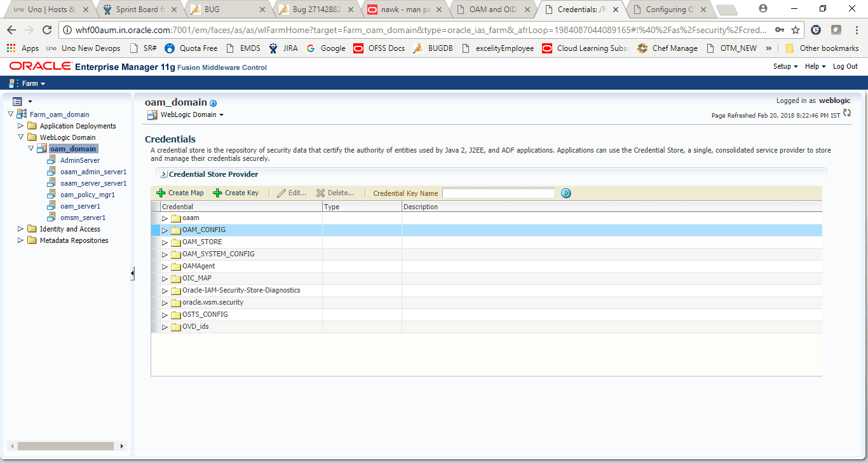Click the browser back arrow
The width and height of the screenshot is (868, 463).
11,30
